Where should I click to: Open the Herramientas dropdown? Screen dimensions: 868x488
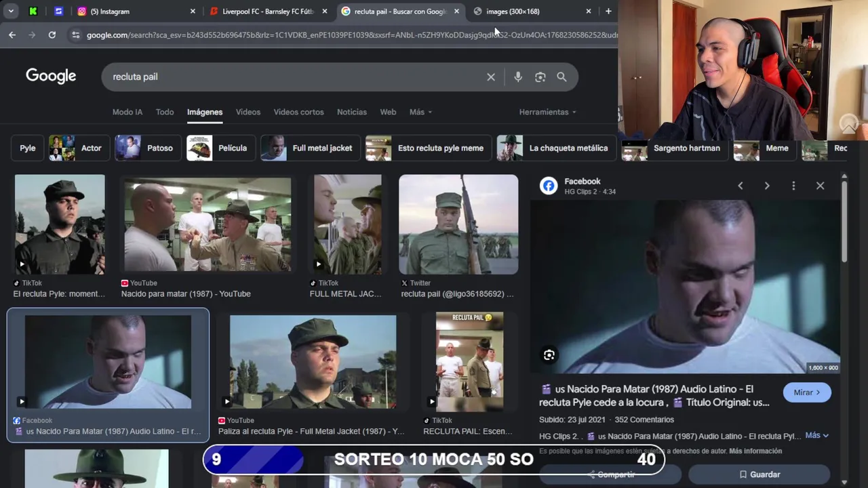(x=547, y=112)
